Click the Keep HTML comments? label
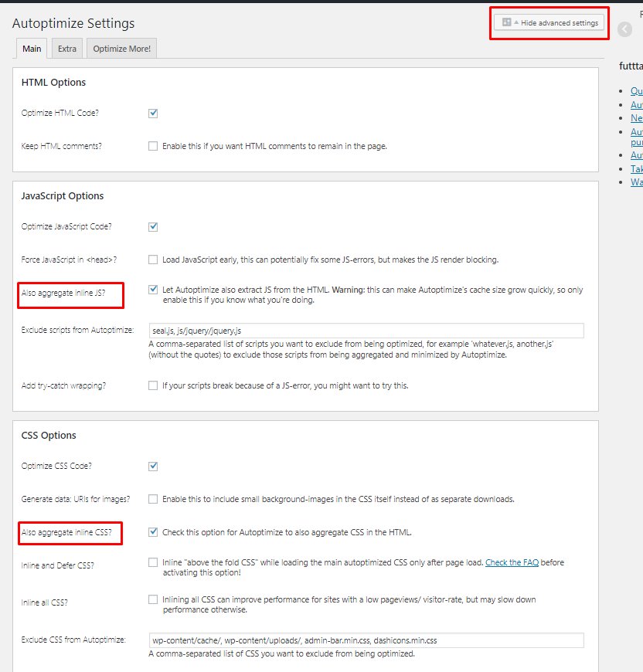Screen dimensions: 643x672 point(62,147)
